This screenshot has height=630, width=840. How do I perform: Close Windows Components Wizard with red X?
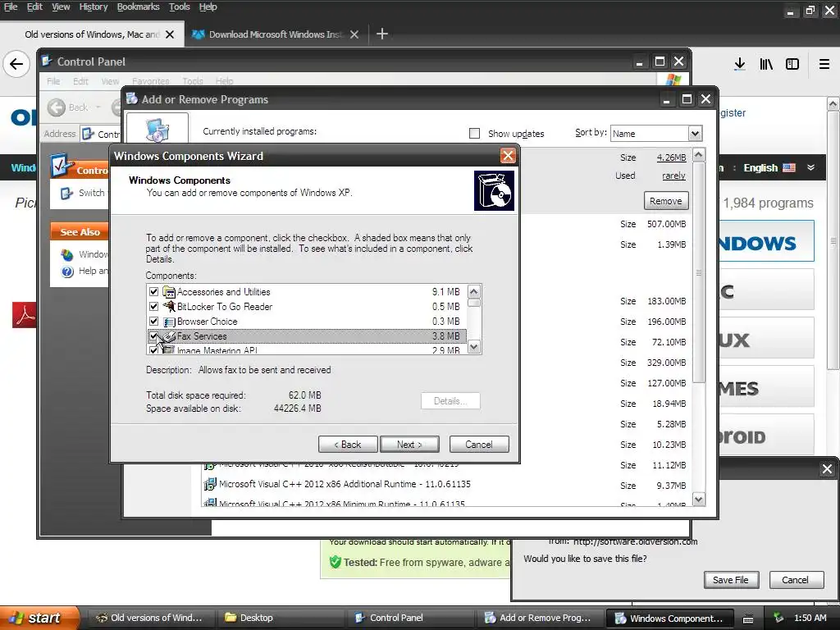(x=508, y=156)
